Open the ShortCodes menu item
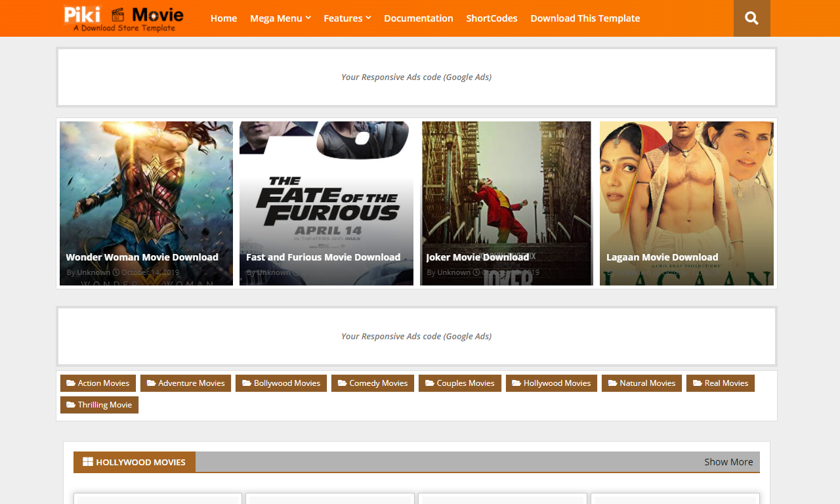Viewport: 840px width, 504px height. pyautogui.click(x=492, y=18)
